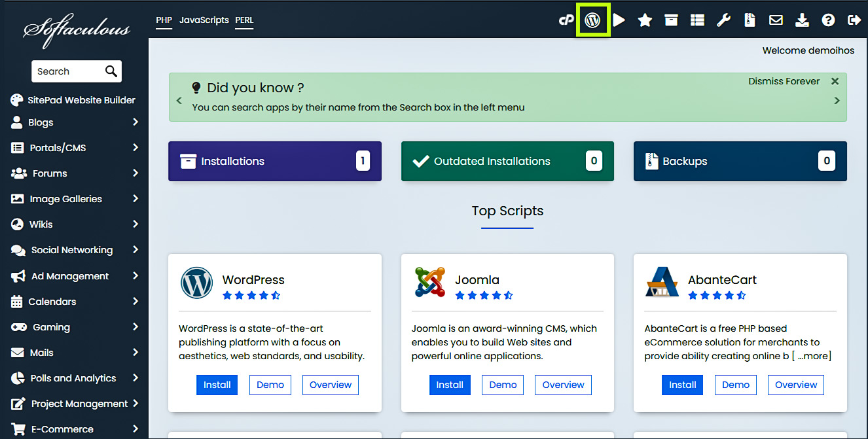868x439 pixels.
Task: Click the WordPress rating stars
Action: (x=251, y=296)
